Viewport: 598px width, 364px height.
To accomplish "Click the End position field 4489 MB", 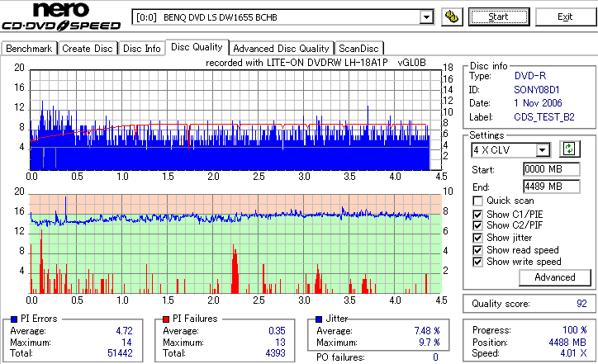I will (552, 187).
